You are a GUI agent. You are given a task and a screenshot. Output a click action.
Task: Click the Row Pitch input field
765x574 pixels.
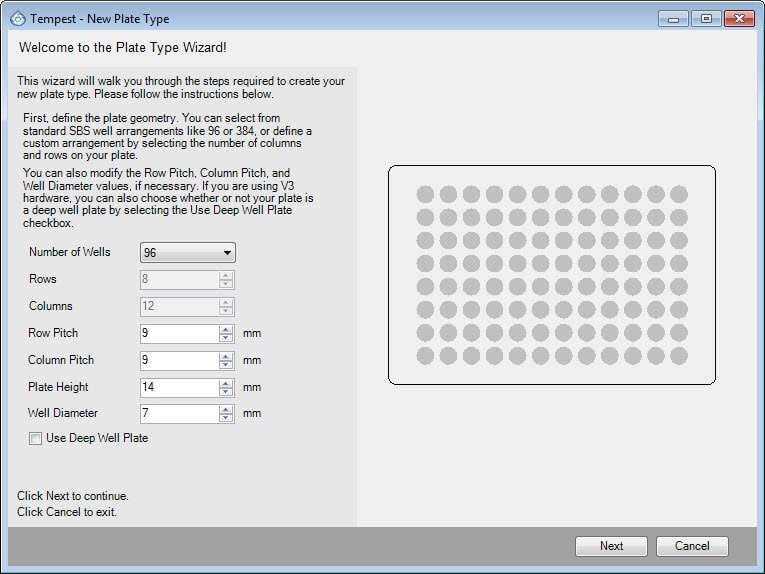tap(179, 333)
